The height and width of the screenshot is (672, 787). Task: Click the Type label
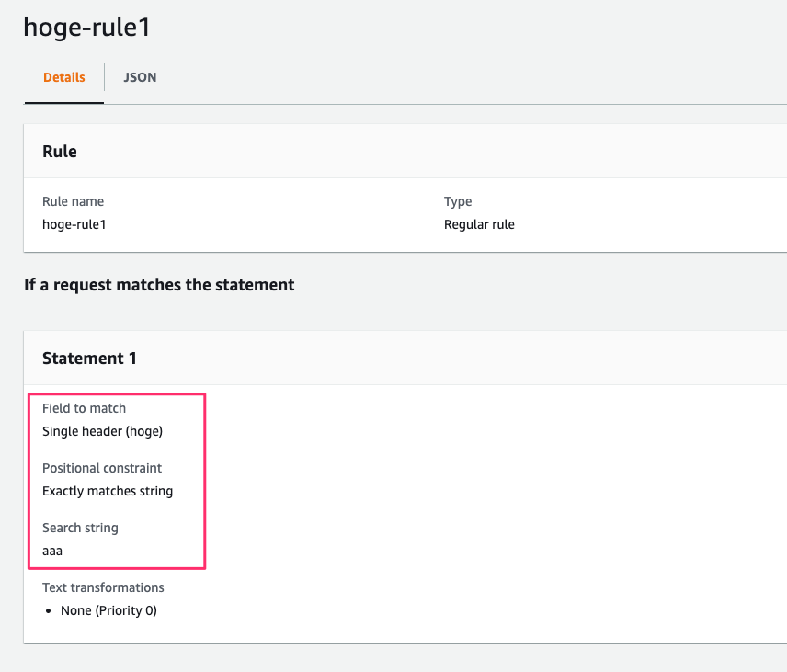click(458, 201)
